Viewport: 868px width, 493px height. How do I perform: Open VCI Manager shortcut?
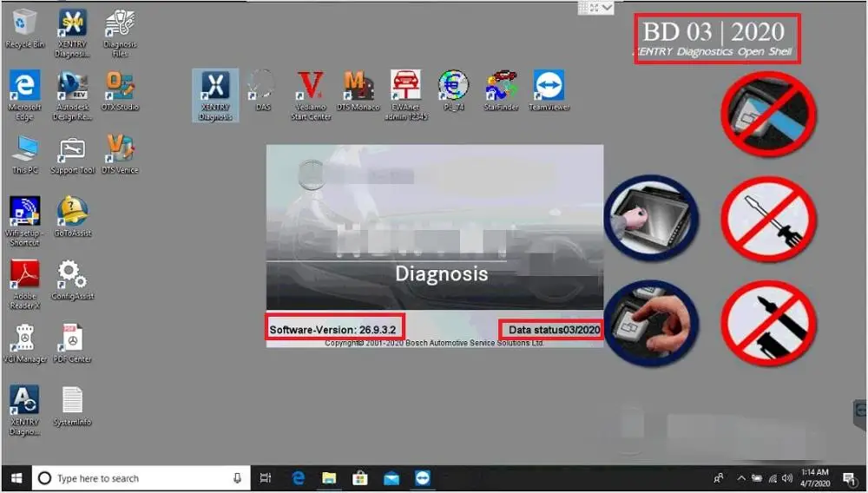[24, 343]
